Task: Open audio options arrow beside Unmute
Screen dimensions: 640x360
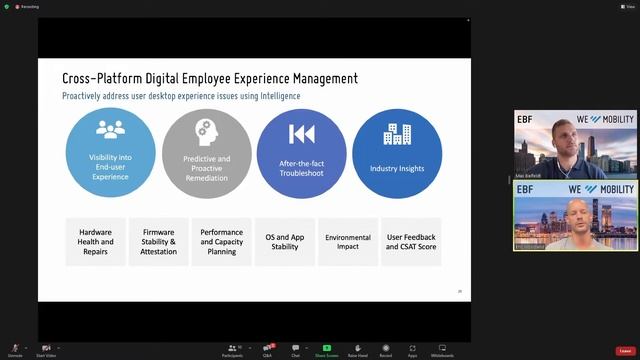Action: click(26, 348)
